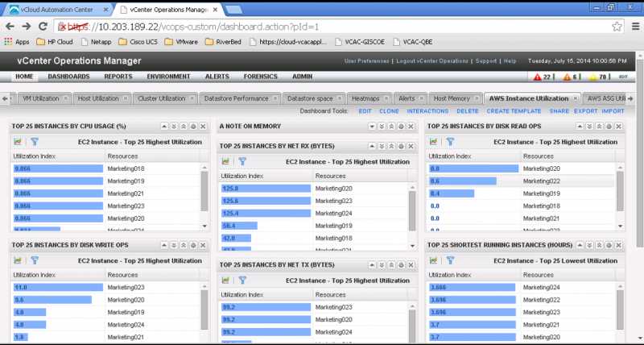Click CREATE TEMPLATE link
Viewport: 644px width, 345px height.
514,111
